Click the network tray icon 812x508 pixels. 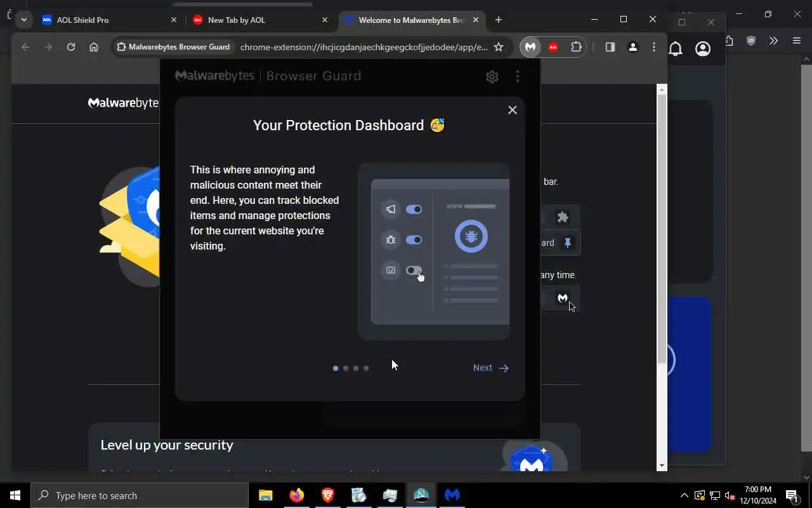pos(715,495)
